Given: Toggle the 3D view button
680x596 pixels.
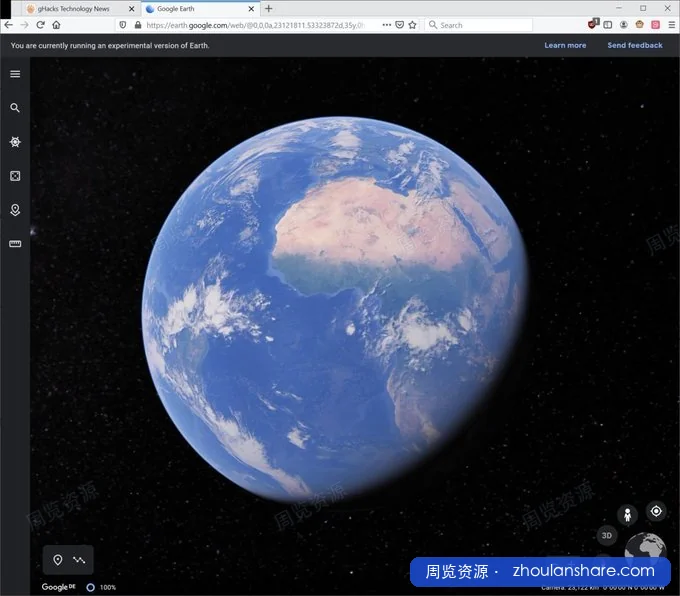Looking at the screenshot, I should [x=607, y=535].
